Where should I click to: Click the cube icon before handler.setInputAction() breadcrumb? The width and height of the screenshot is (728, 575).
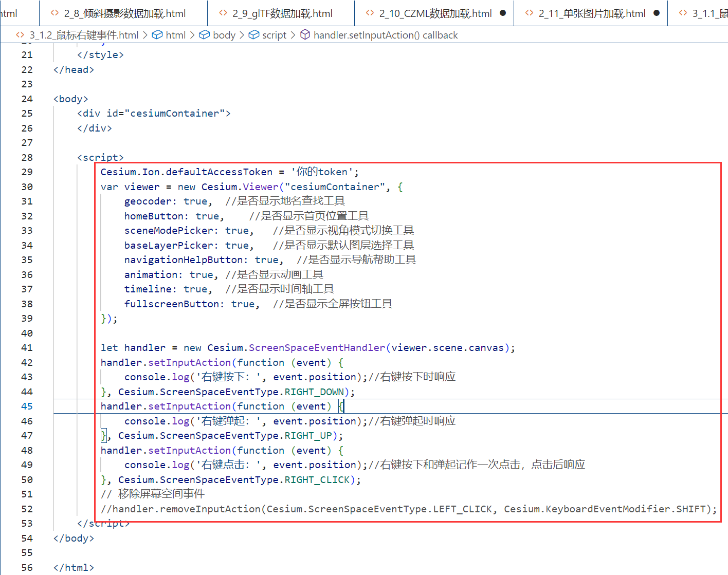pos(305,35)
